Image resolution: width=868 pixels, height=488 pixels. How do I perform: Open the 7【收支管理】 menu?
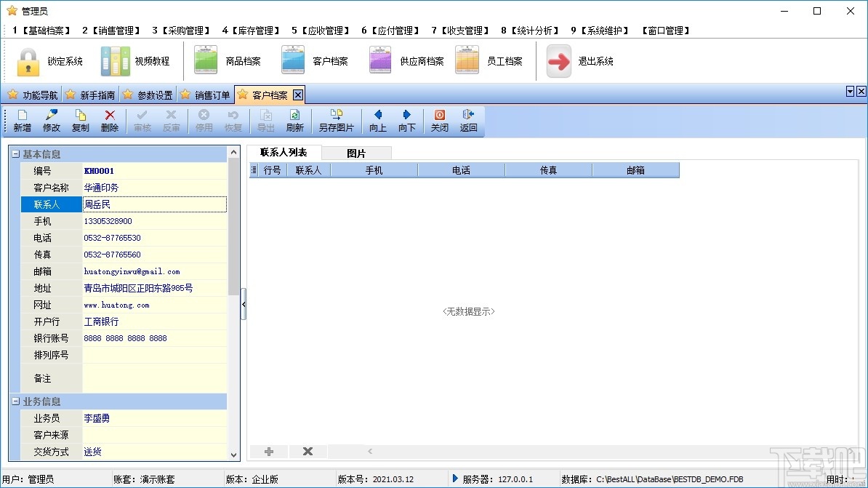(x=461, y=31)
